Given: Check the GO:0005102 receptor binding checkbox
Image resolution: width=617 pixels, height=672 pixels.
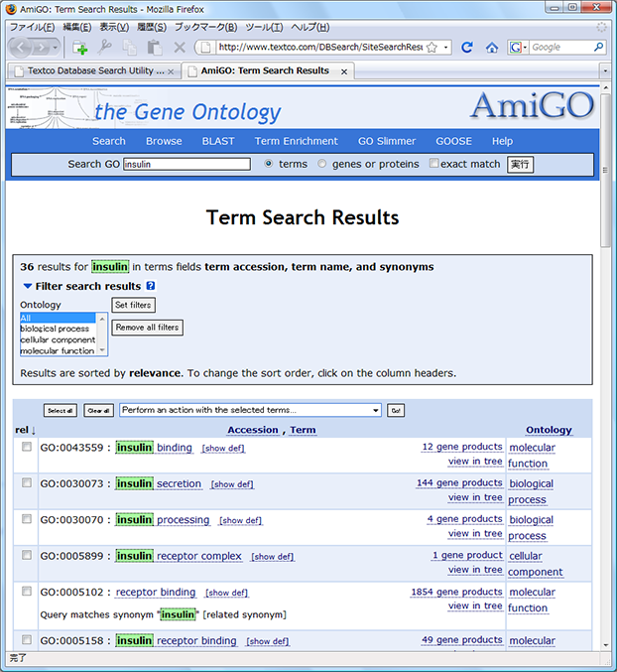Looking at the screenshot, I should [x=27, y=591].
